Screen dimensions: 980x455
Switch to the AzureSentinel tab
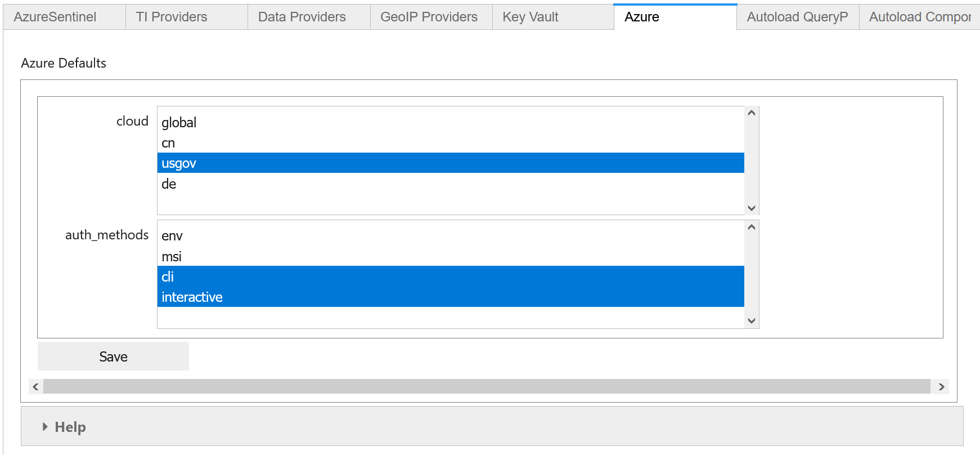pos(64,17)
